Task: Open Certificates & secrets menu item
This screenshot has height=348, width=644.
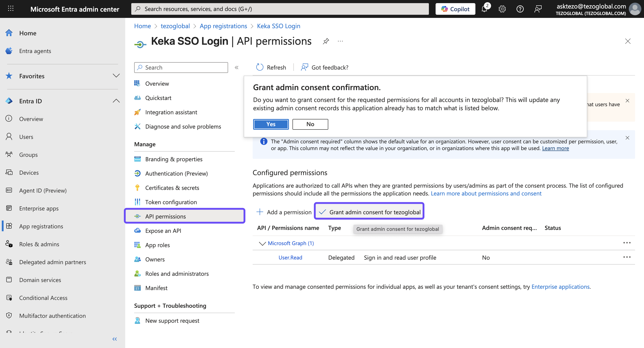Action: (x=172, y=188)
